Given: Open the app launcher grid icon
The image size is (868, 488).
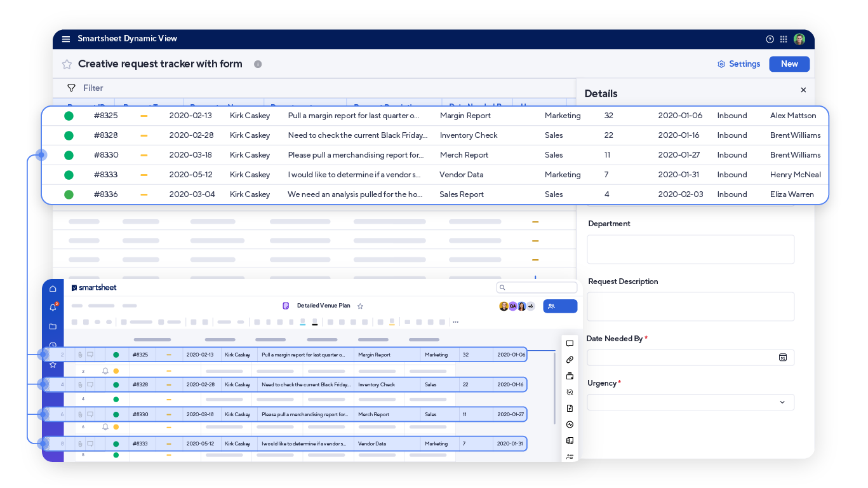Looking at the screenshot, I should (x=784, y=39).
